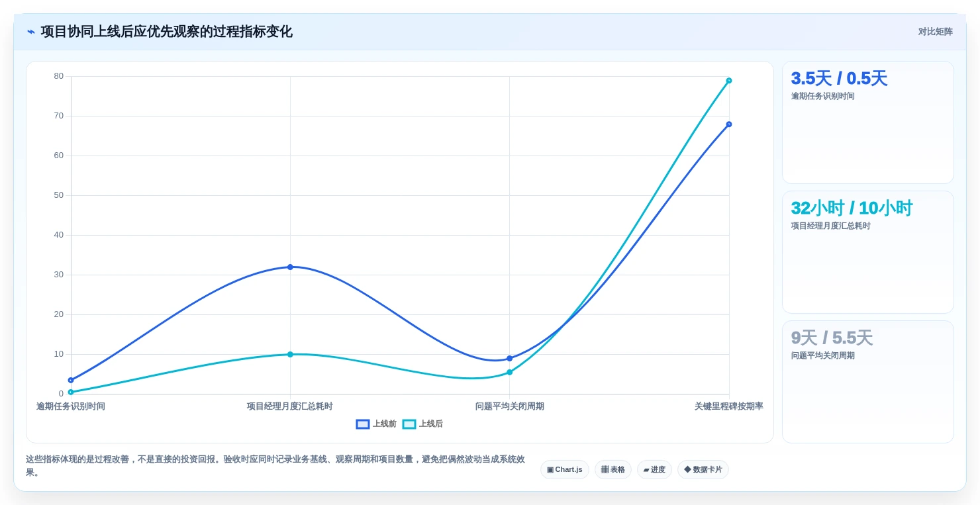This screenshot has height=505, width=980.
Task: Click the y-axis value 50
Action: point(59,195)
